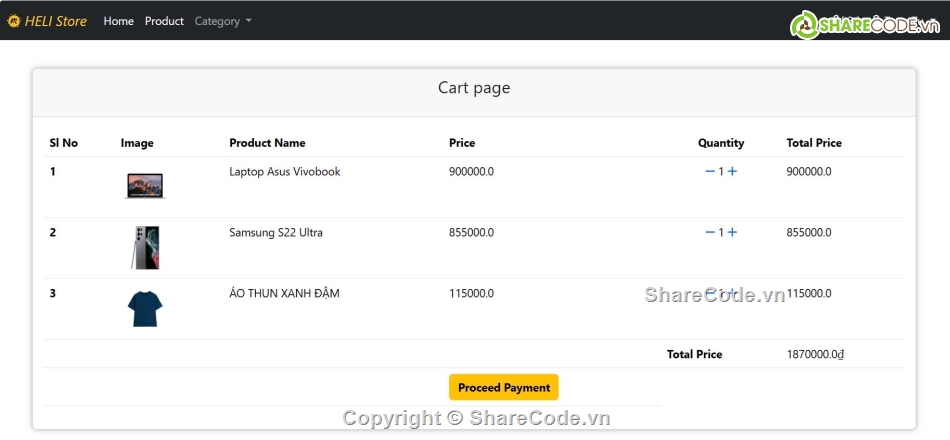Viewport: 950px width, 440px height.
Task: Increase quantity of Laptop Asus Vivobook
Action: click(x=732, y=172)
